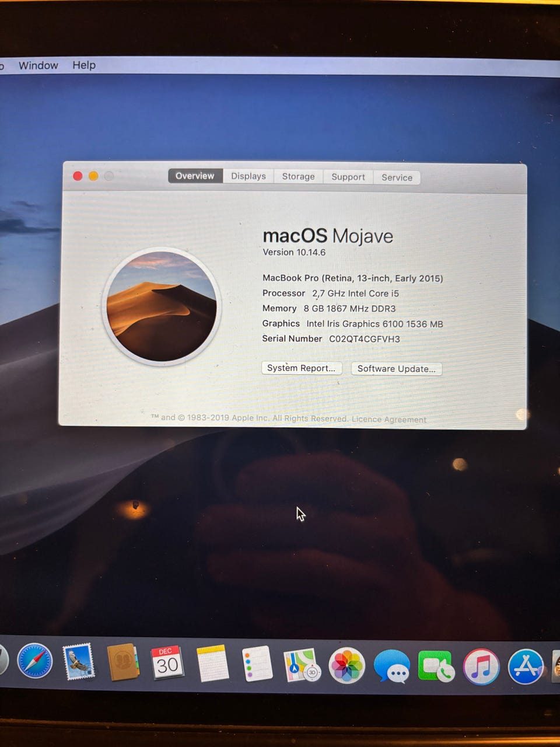Click the 8 GB 1867 MHz DDR3 text
The width and height of the screenshot is (560, 747).
[x=349, y=309]
